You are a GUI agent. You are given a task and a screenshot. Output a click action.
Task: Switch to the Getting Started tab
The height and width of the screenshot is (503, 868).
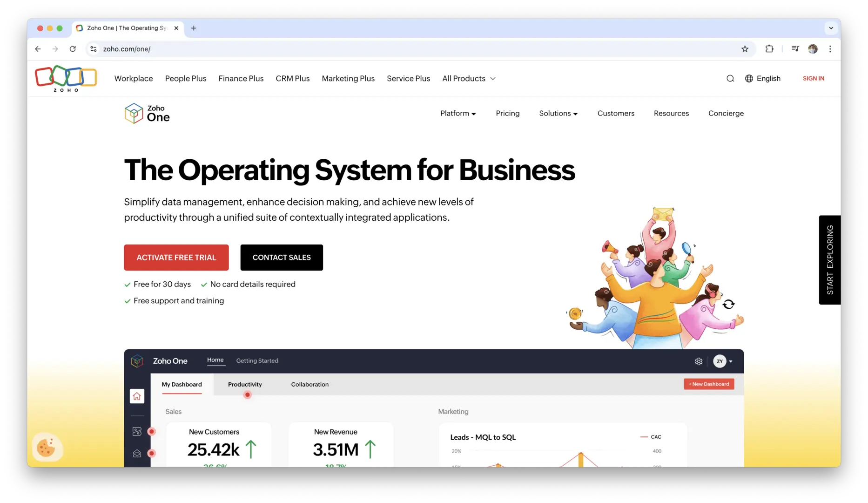[257, 361]
